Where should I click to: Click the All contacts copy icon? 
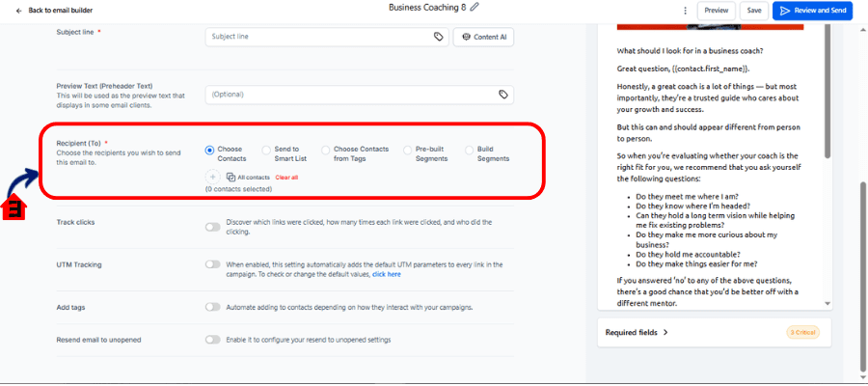coord(231,178)
